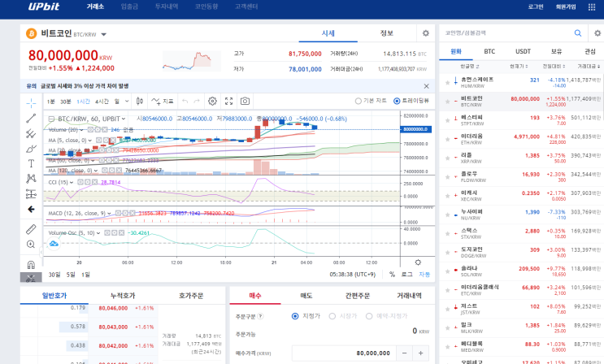
Task: Open the candlestick chart type selector
Action: coord(140,101)
